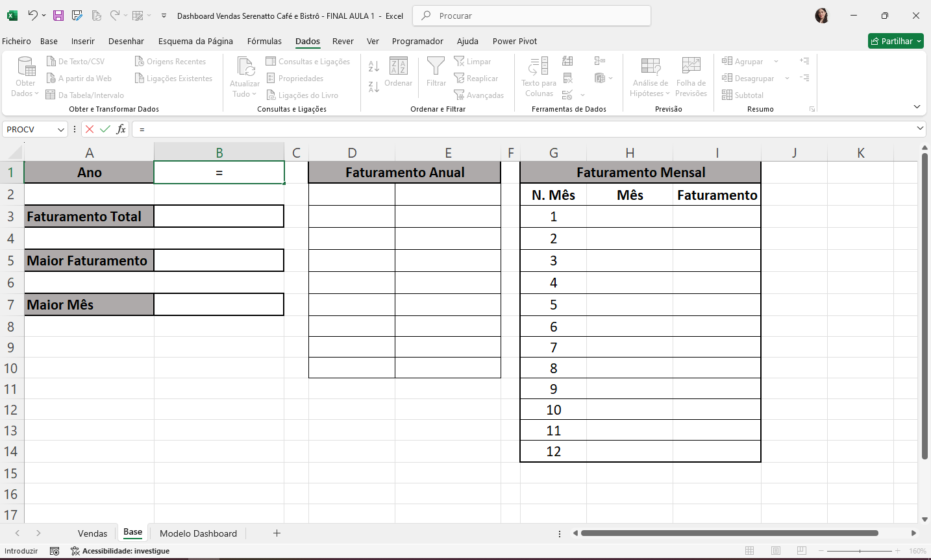Insert a Subtotal

tap(743, 95)
